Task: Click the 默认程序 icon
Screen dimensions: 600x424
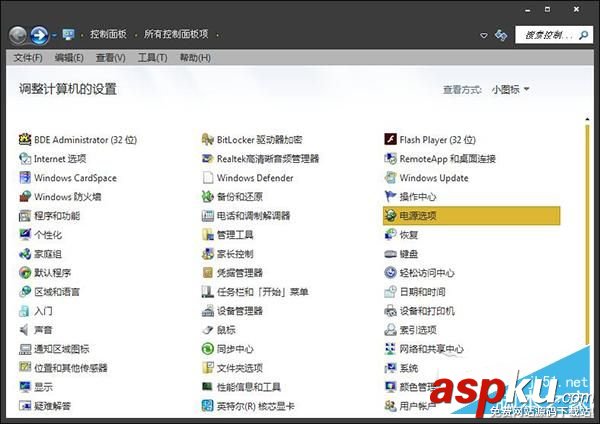Action: [25, 272]
